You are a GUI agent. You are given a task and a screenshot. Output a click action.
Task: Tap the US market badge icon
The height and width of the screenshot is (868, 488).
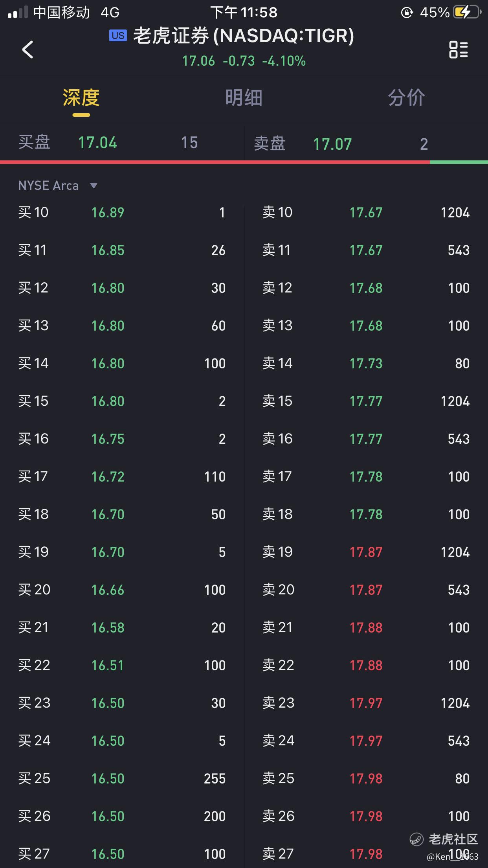point(118,36)
